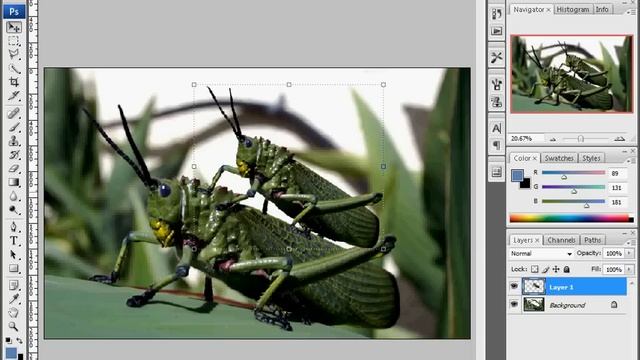Hide the Background layer eye icon
The width and height of the screenshot is (640, 360).
pos(514,304)
